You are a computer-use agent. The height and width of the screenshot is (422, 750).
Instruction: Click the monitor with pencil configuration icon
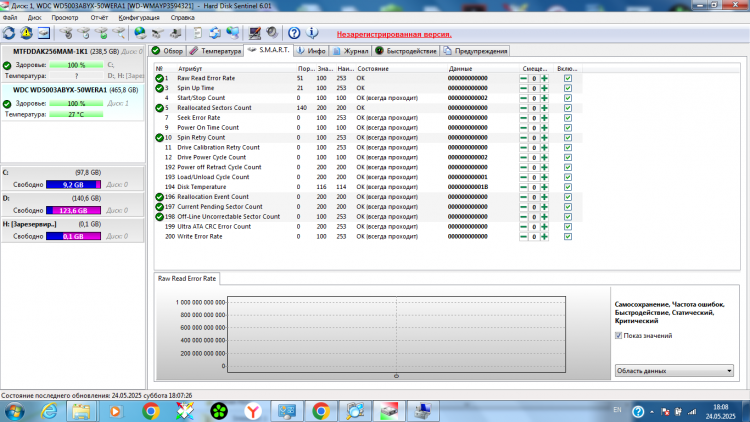tap(254, 33)
